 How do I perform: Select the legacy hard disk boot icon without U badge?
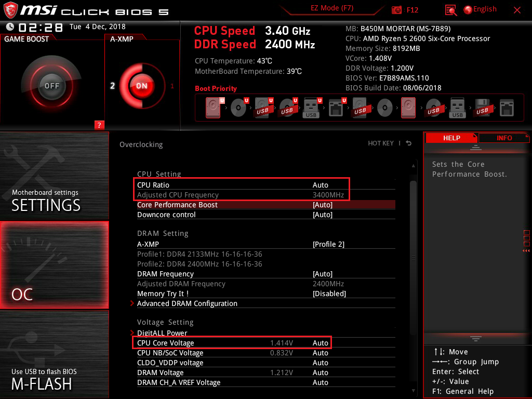point(408,108)
